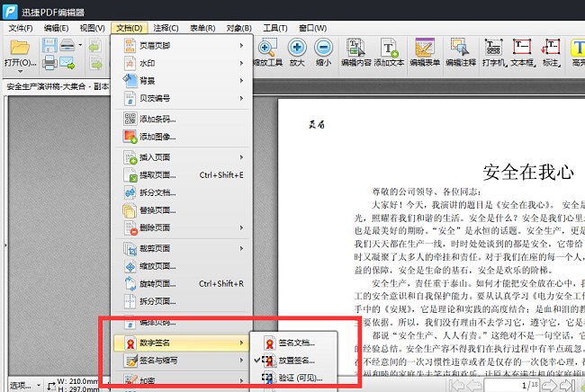Expand 删除页面 submenu
Viewport: 585px width, 392px height.
point(182,227)
